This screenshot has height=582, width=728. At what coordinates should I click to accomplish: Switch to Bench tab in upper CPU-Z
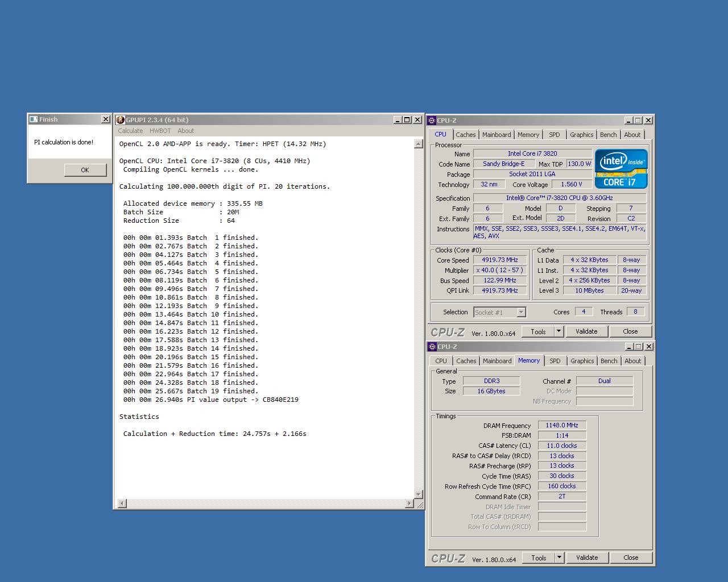(x=608, y=135)
